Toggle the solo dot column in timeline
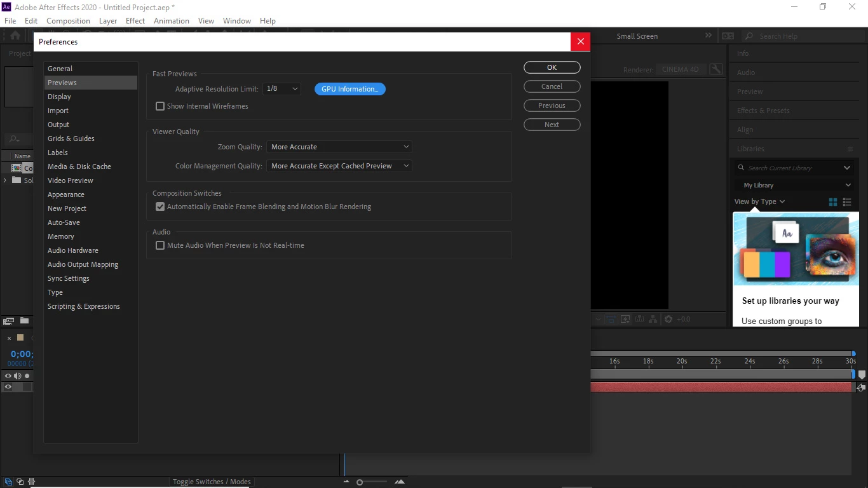Image resolution: width=868 pixels, height=488 pixels. 27,376
